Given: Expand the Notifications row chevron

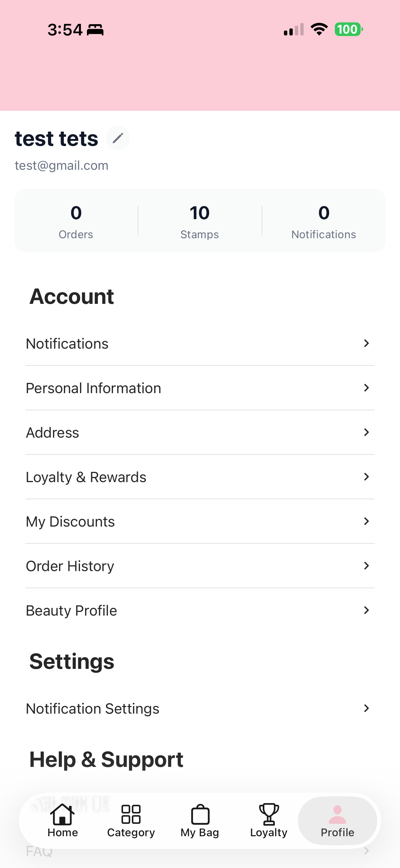Looking at the screenshot, I should [x=367, y=344].
